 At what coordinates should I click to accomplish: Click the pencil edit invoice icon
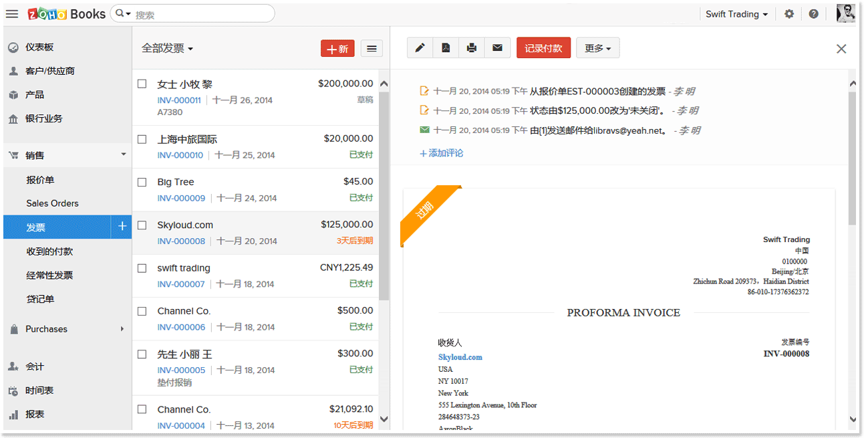(x=420, y=48)
